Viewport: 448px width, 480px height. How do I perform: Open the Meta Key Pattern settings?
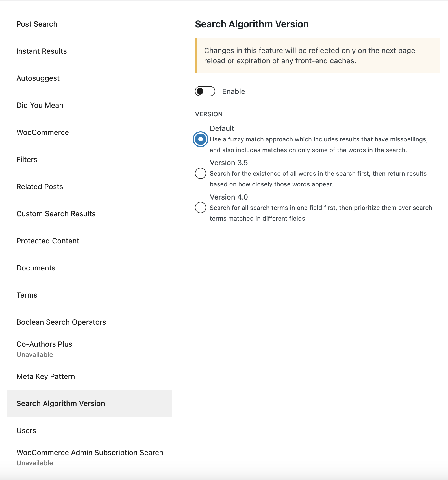46,376
